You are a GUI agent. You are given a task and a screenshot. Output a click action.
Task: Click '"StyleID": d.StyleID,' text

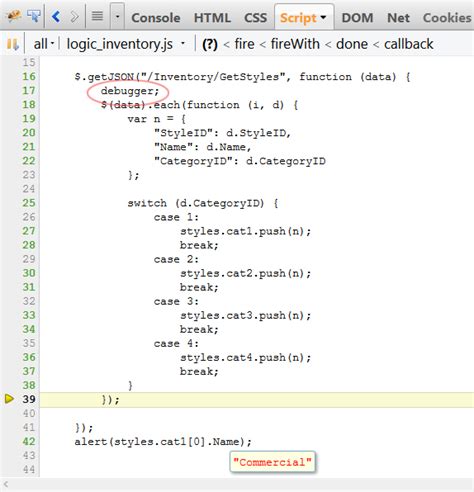pyautogui.click(x=222, y=133)
